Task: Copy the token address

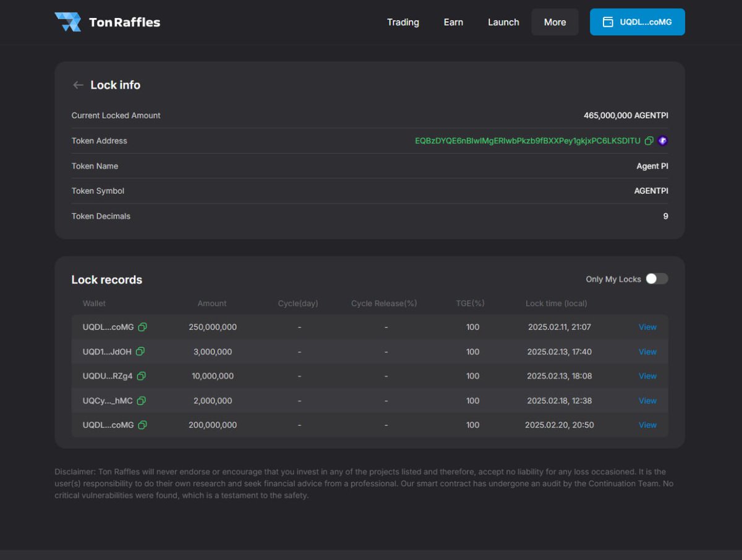Action: (649, 141)
